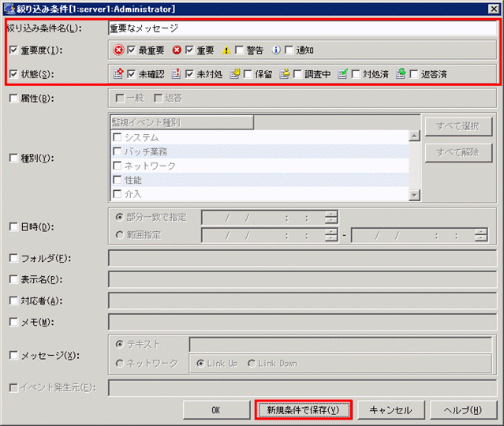
Task: Click the 調査中 status icon
Action: click(285, 73)
